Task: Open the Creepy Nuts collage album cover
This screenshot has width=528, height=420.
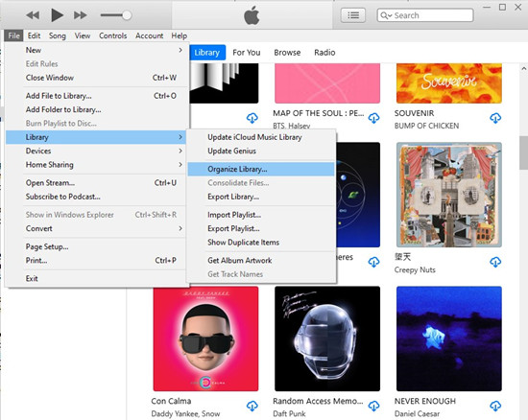Action: (449, 195)
